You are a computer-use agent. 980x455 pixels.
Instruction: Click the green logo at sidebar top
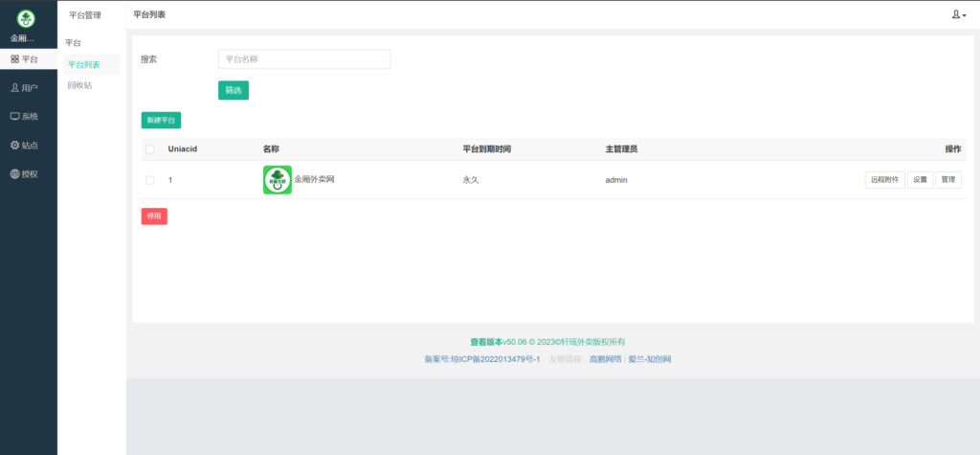click(x=26, y=18)
